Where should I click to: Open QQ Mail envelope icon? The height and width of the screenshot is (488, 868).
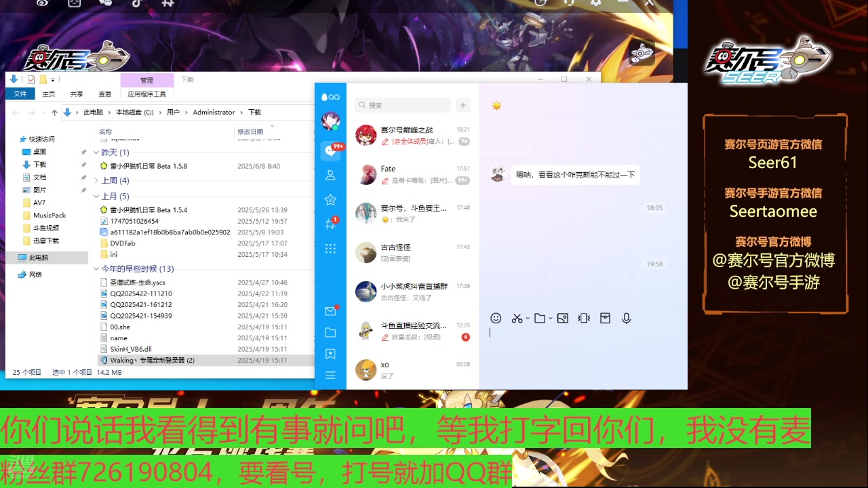pyautogui.click(x=330, y=311)
